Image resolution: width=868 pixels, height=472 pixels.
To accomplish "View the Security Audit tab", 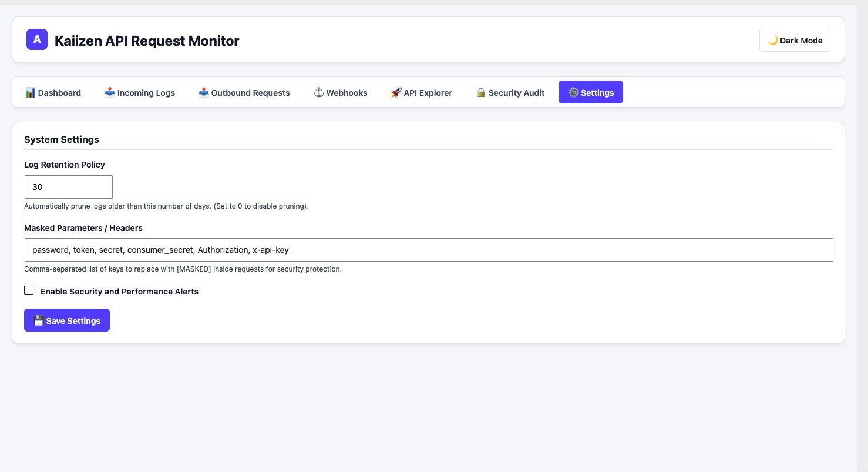I will [510, 92].
